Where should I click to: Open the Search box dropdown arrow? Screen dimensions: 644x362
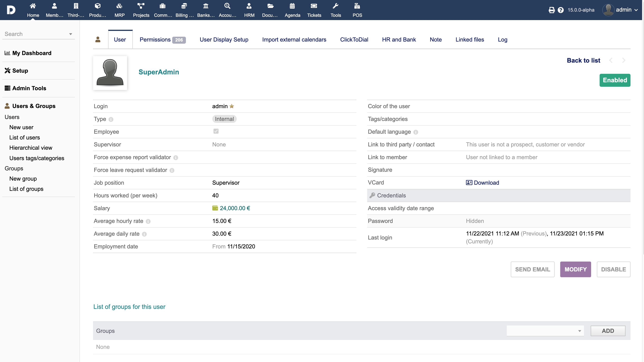(x=70, y=34)
